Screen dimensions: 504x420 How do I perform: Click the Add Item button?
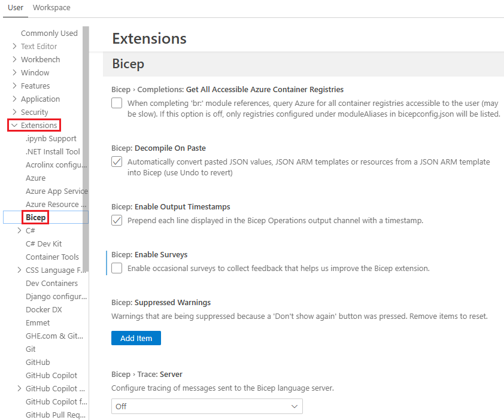(136, 338)
